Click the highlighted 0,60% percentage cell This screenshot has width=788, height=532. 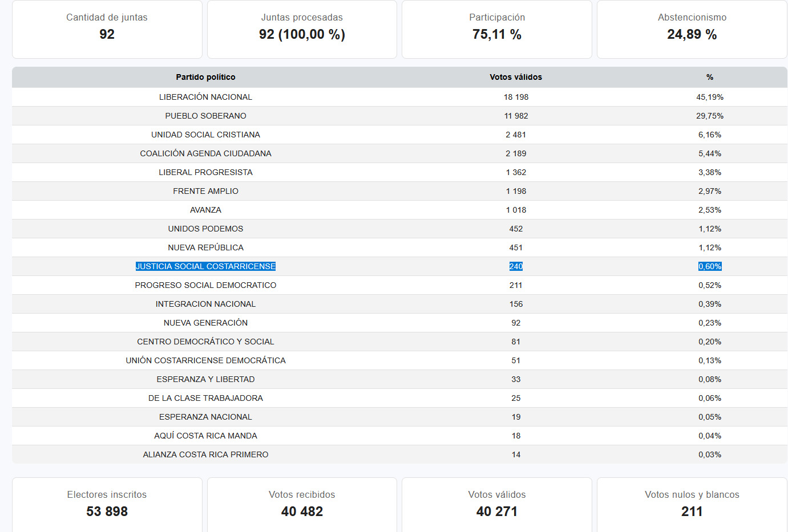tap(709, 266)
